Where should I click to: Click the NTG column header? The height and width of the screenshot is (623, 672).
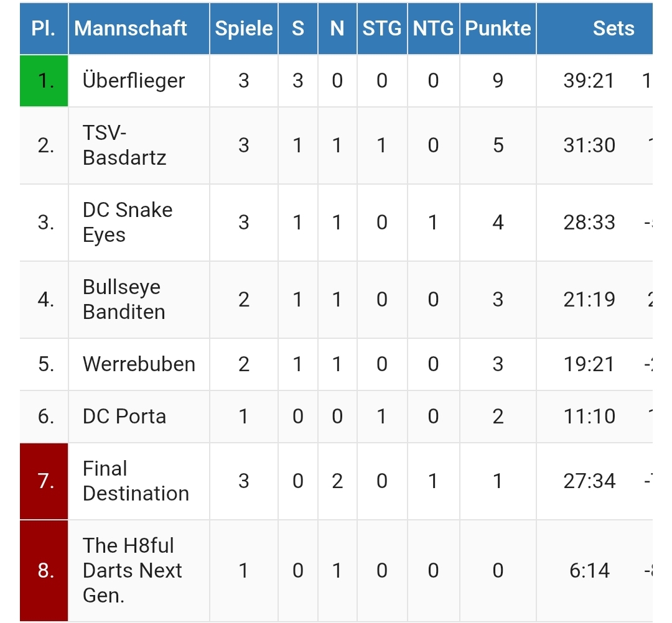tap(433, 29)
